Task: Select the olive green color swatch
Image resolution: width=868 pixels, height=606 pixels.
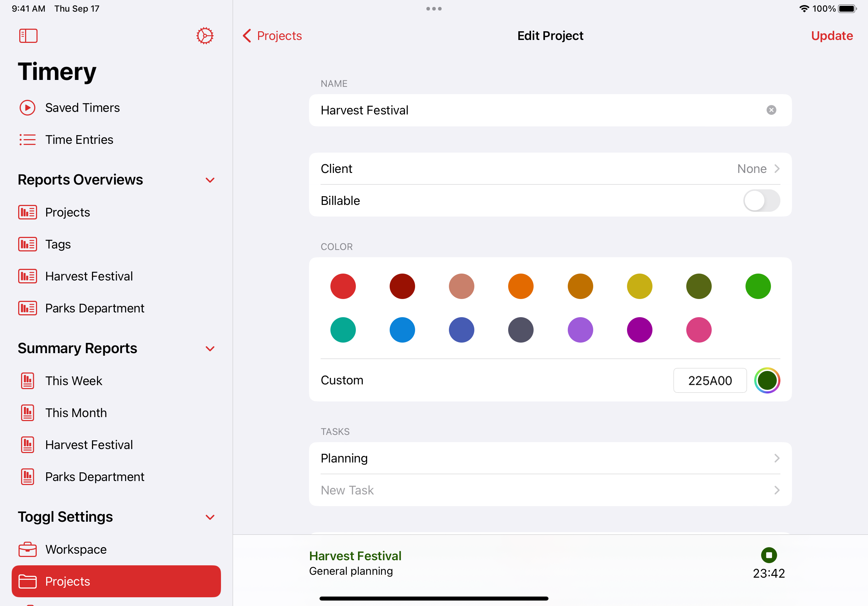Action: (699, 286)
